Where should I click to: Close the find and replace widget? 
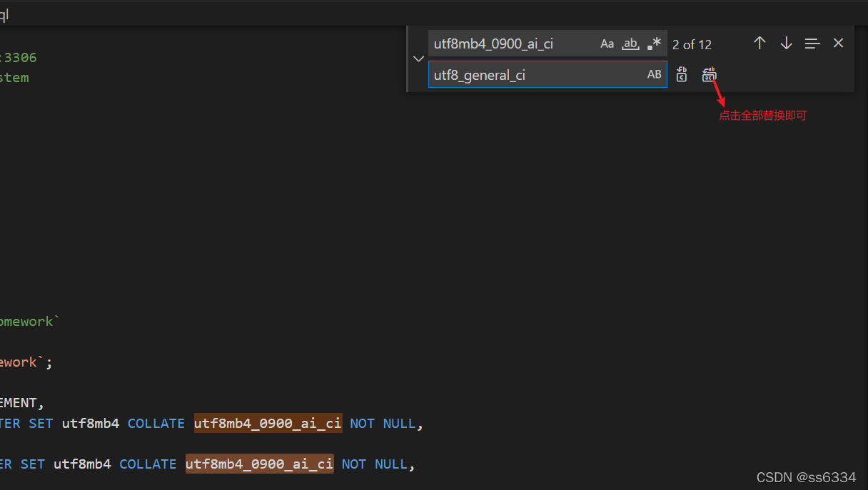(838, 44)
